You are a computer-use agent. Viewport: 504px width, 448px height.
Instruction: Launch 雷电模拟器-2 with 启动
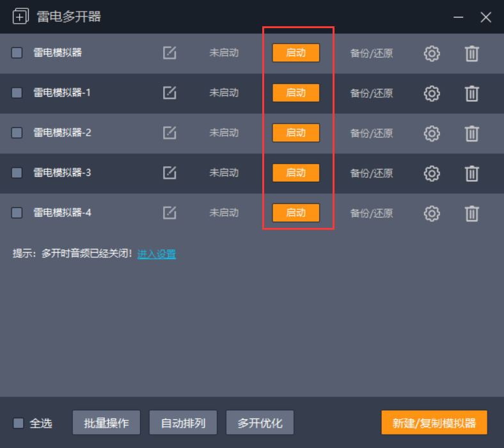click(x=295, y=132)
